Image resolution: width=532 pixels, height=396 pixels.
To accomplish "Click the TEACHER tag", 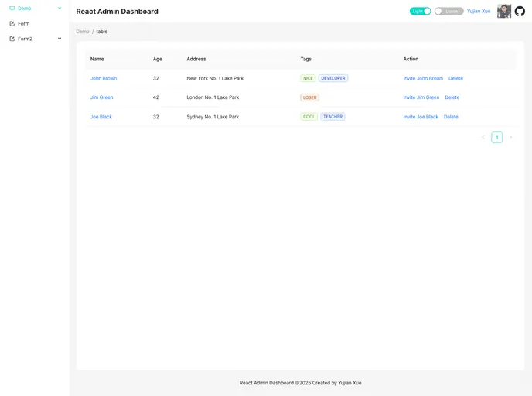I will pos(332,116).
